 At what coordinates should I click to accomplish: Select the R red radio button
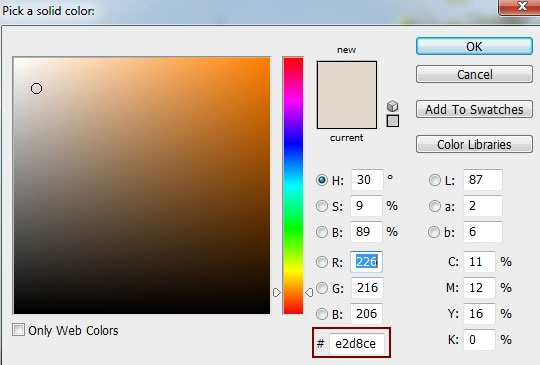click(x=322, y=262)
